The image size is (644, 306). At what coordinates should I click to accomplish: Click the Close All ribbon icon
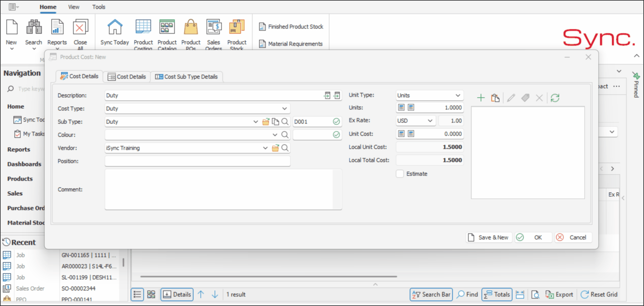(x=81, y=27)
